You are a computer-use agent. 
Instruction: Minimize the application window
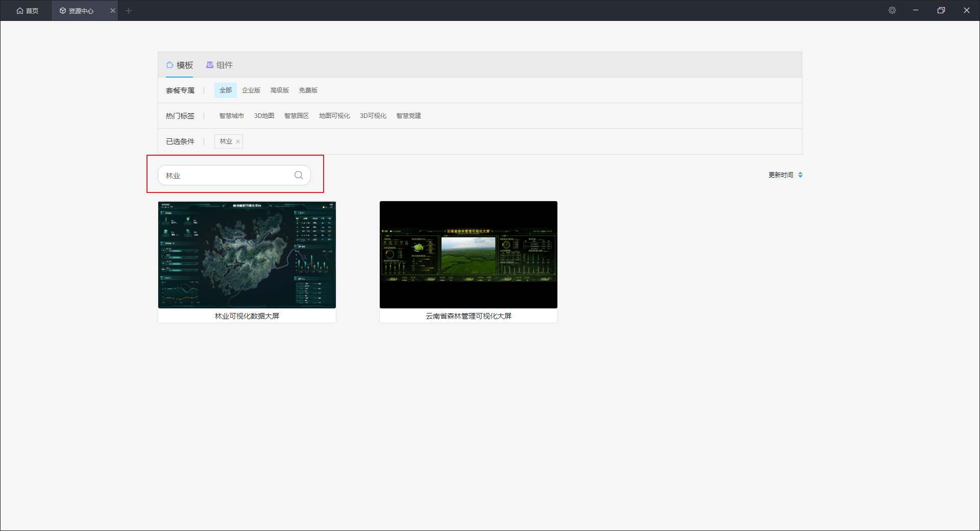(916, 10)
